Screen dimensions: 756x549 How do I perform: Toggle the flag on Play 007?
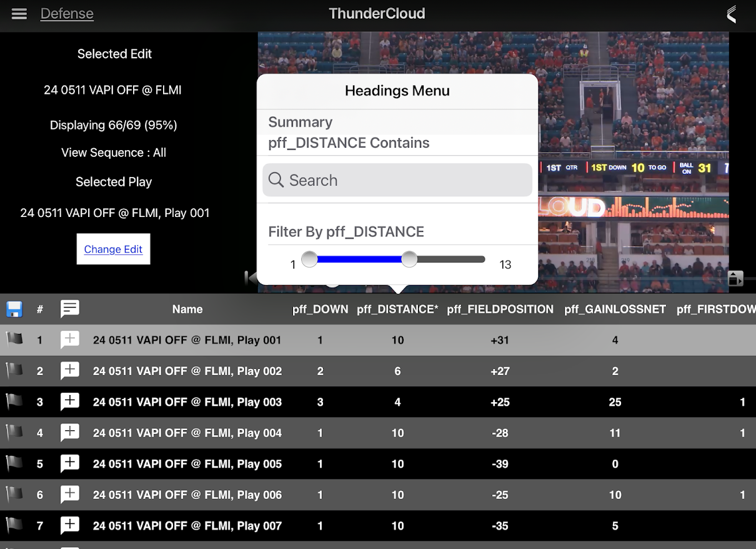[x=13, y=525]
